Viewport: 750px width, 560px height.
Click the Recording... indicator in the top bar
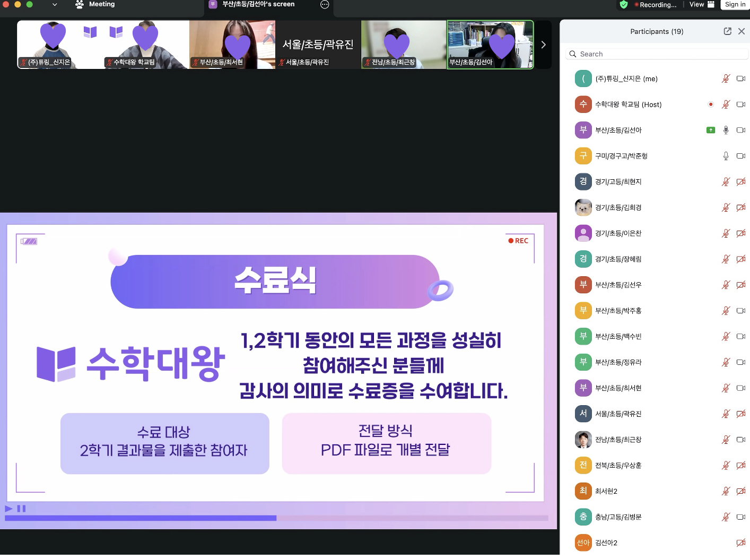(x=656, y=5)
